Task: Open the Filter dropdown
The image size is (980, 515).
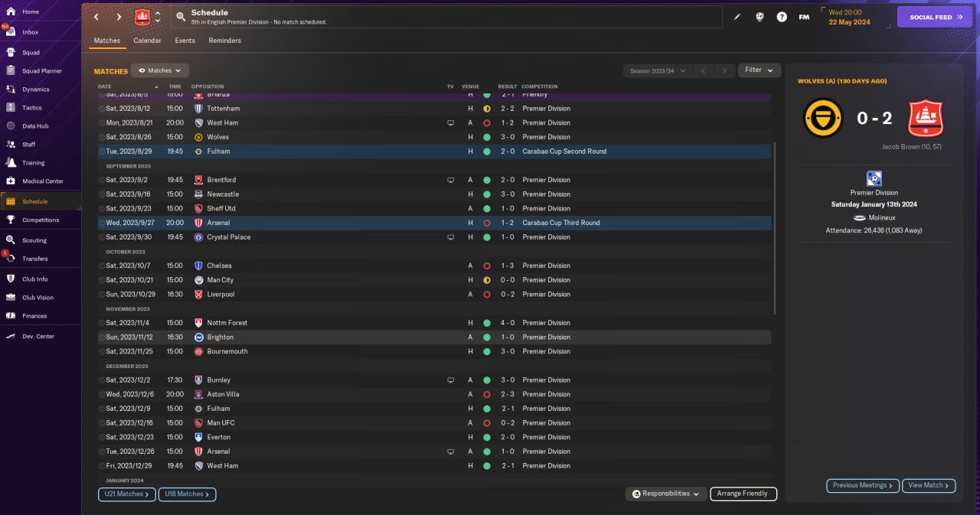Action: click(759, 70)
